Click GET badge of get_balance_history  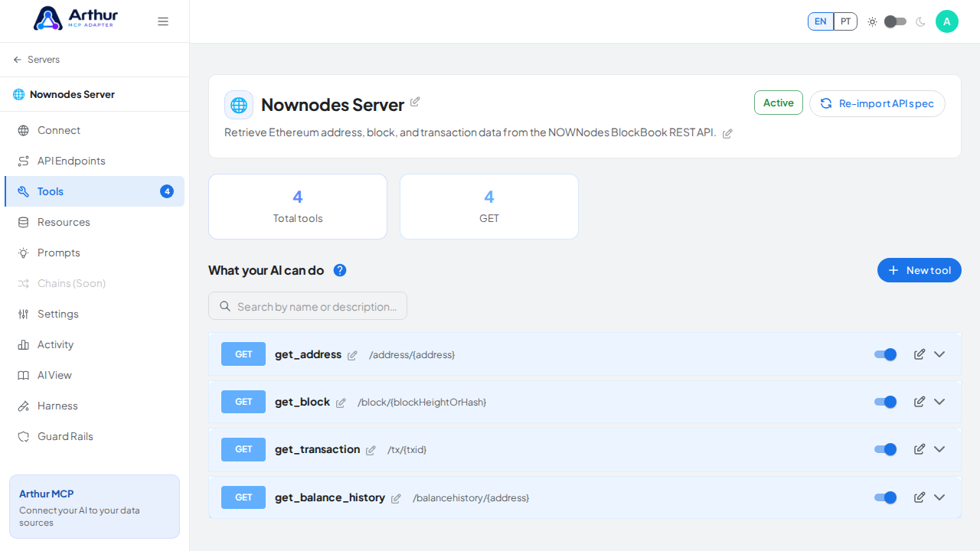[243, 497]
